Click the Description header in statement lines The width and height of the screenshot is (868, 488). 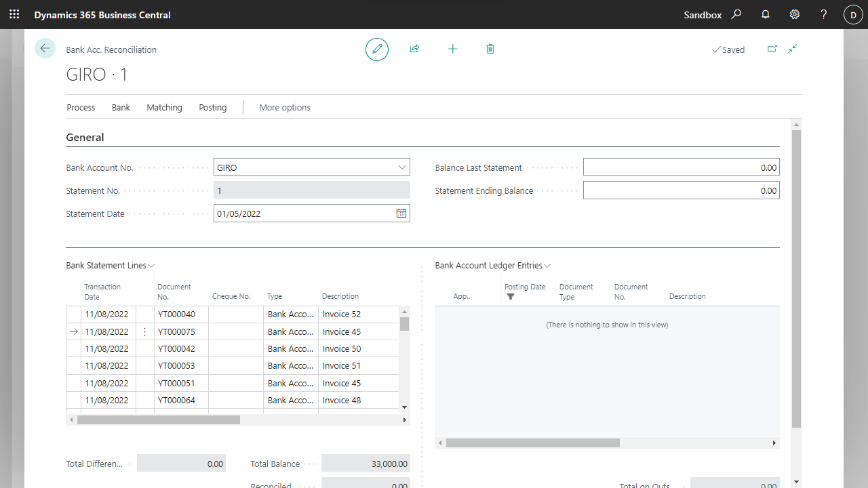click(340, 296)
